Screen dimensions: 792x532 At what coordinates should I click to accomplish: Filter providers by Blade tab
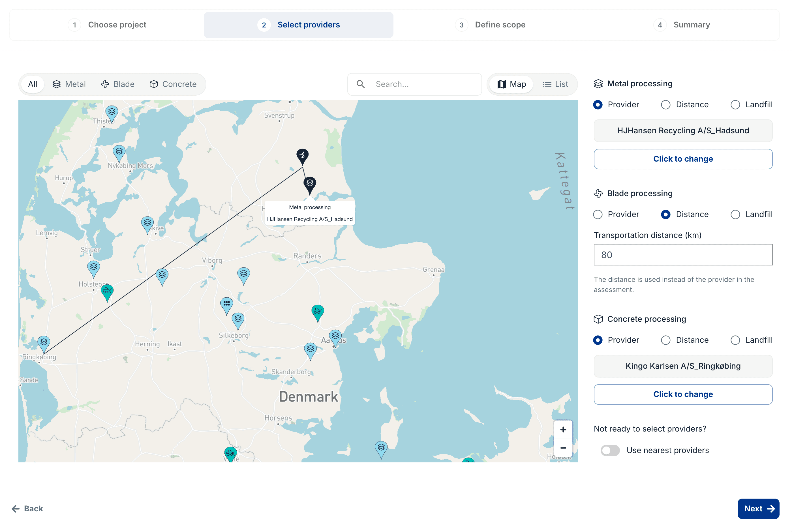[x=118, y=84]
